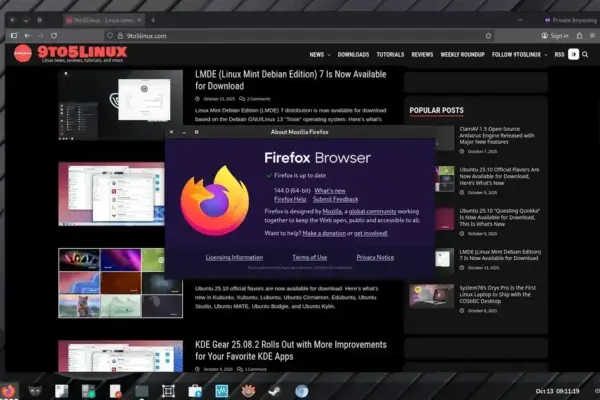Open the LMDE 7 article thumbnail
600x400 pixels.
pyautogui.click(x=121, y=105)
